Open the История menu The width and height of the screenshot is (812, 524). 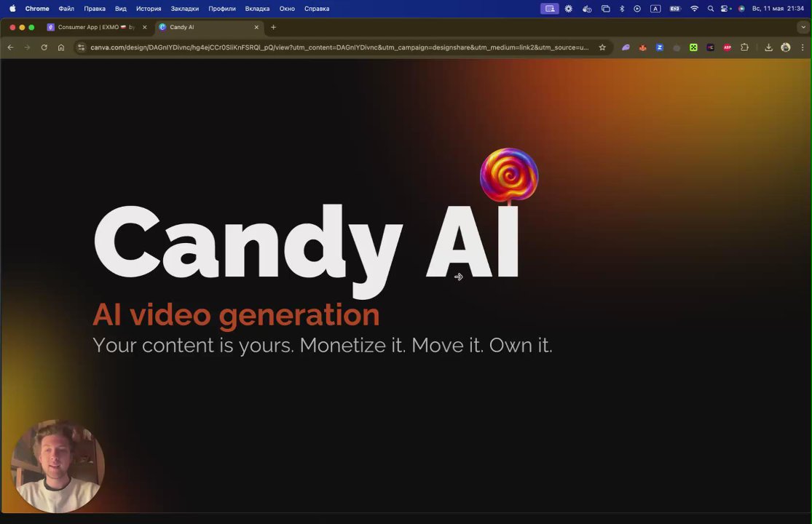click(149, 8)
